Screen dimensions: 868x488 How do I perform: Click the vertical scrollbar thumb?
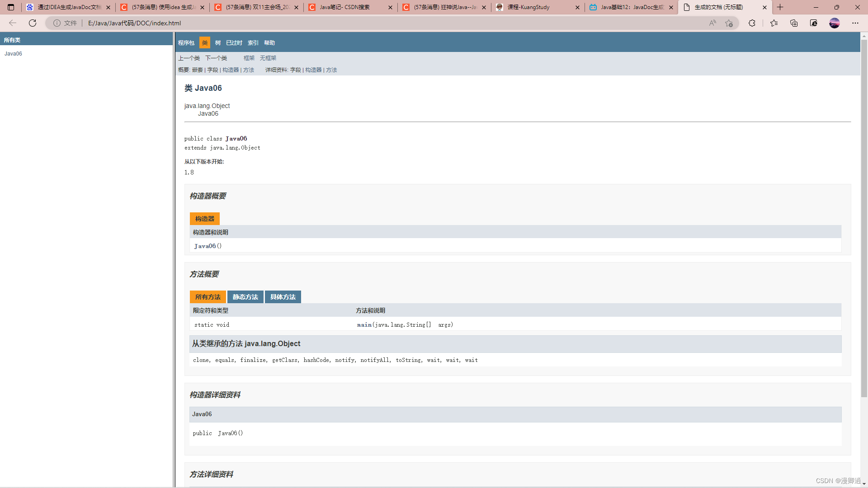(864, 219)
